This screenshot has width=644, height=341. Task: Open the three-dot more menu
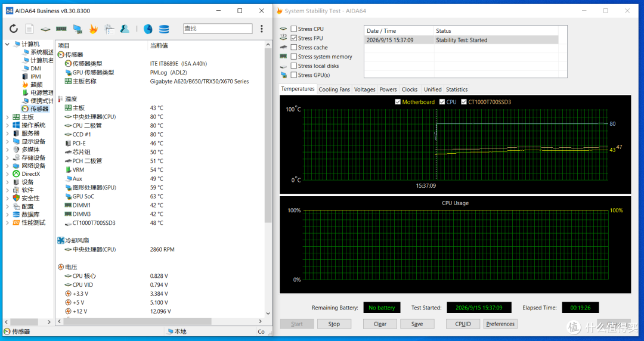tap(262, 29)
